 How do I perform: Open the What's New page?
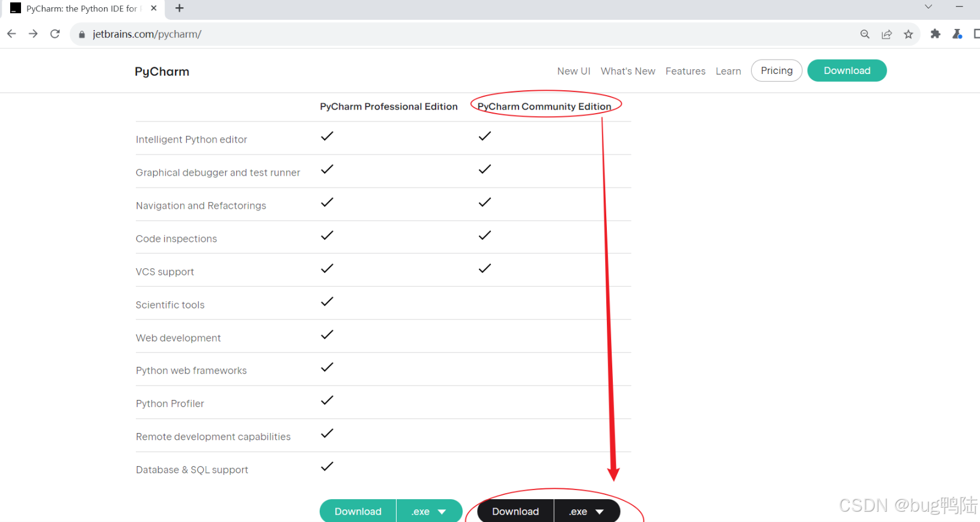pos(628,71)
